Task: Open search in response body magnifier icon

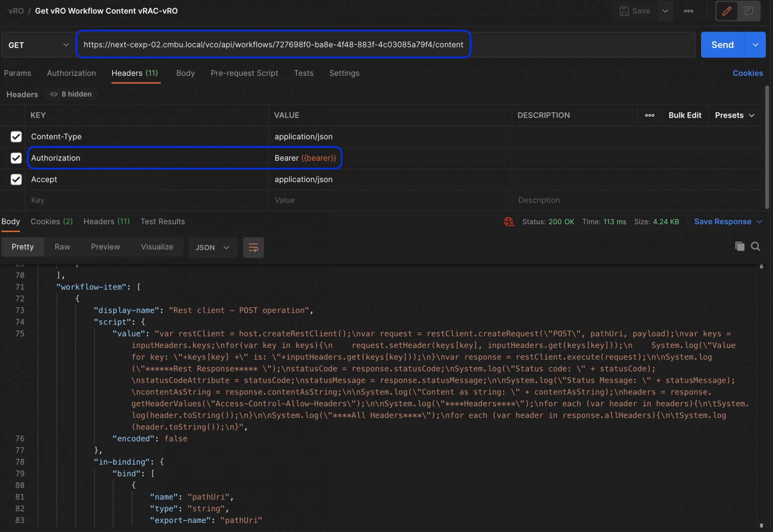Action: (755, 246)
